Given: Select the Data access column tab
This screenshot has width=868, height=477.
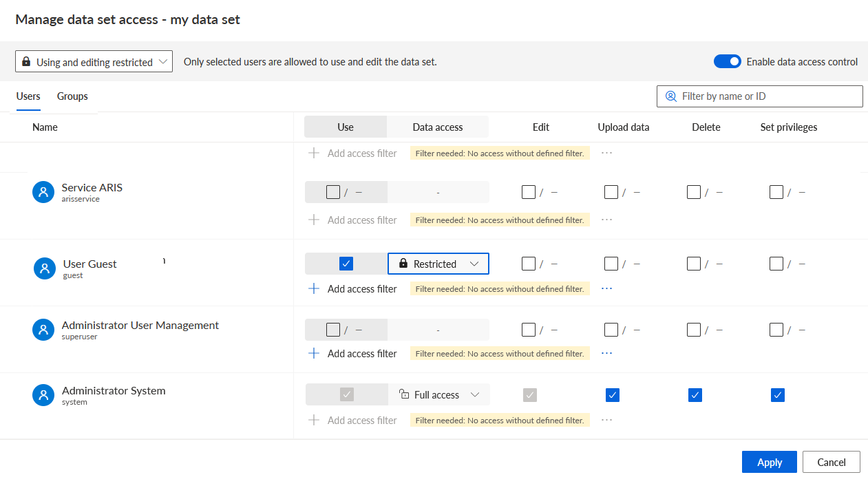Looking at the screenshot, I should point(438,127).
